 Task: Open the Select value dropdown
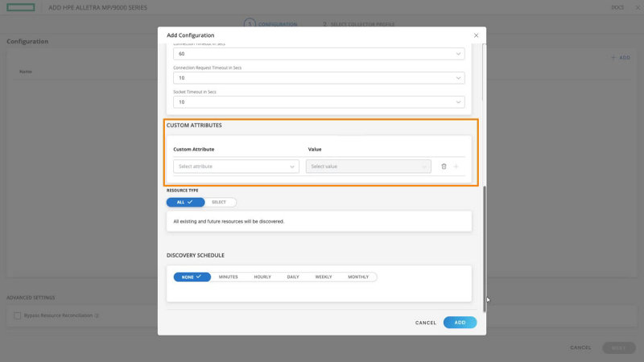(369, 167)
